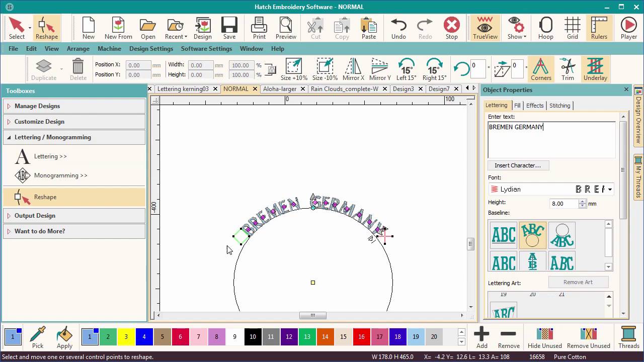Save the current design
This screenshot has width=644, height=362.
pyautogui.click(x=229, y=28)
